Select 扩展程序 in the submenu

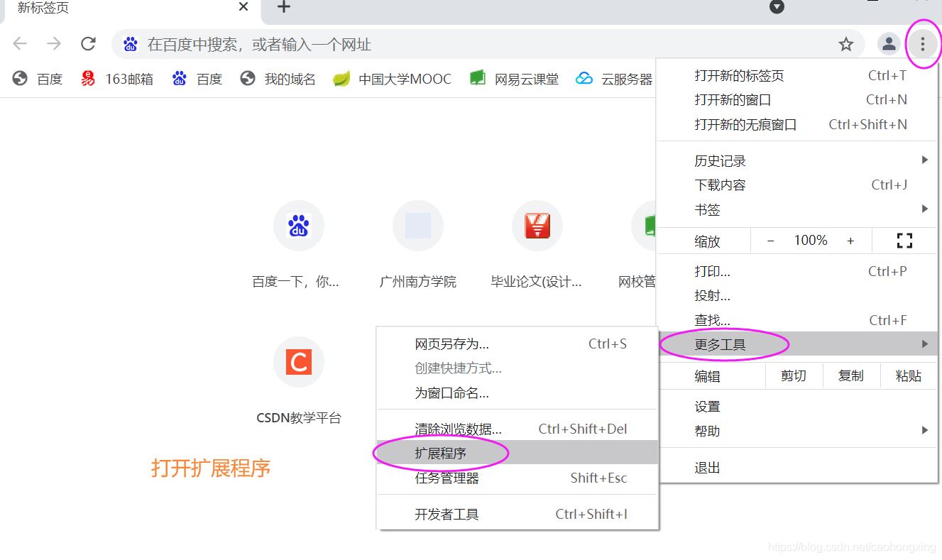click(x=517, y=452)
